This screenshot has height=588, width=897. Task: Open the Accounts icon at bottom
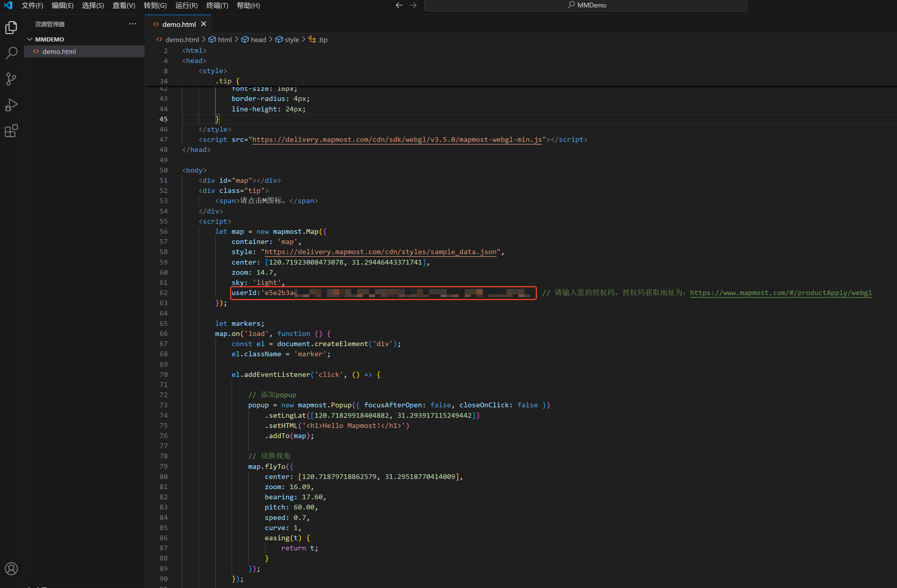tap(11, 569)
